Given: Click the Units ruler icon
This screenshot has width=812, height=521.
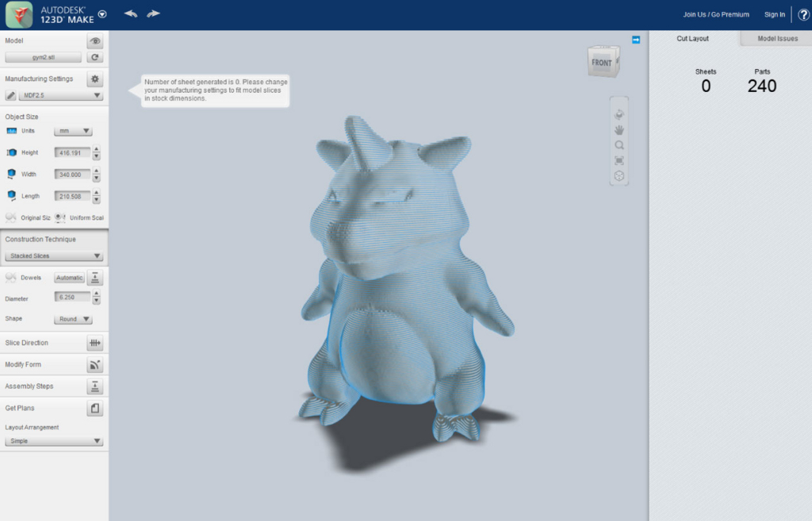Looking at the screenshot, I should point(11,131).
